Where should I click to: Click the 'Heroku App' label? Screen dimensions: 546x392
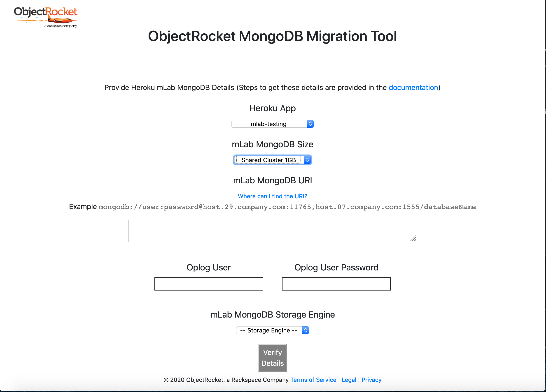click(x=272, y=108)
